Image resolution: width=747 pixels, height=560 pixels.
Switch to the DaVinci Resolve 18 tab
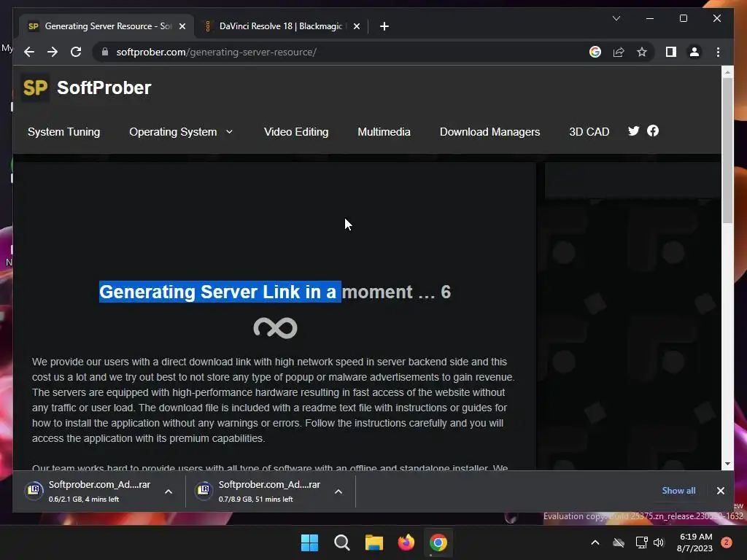(281, 26)
